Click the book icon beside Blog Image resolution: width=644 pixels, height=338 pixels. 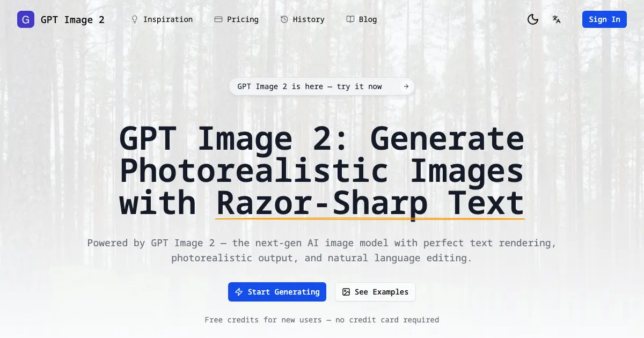350,19
